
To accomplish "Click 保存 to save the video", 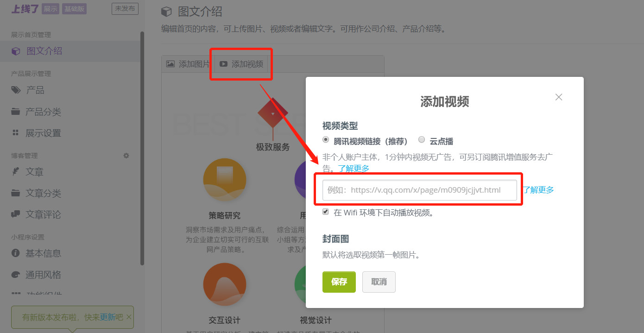I will click(x=339, y=282).
